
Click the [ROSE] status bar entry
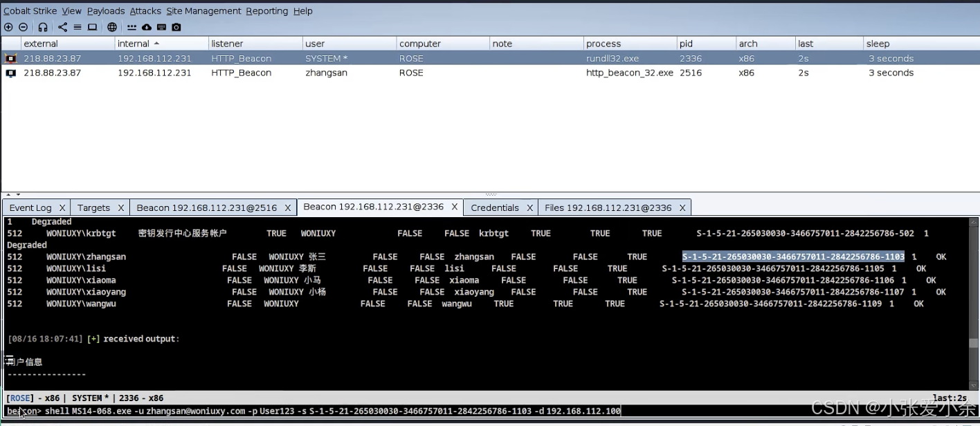pyautogui.click(x=19, y=398)
